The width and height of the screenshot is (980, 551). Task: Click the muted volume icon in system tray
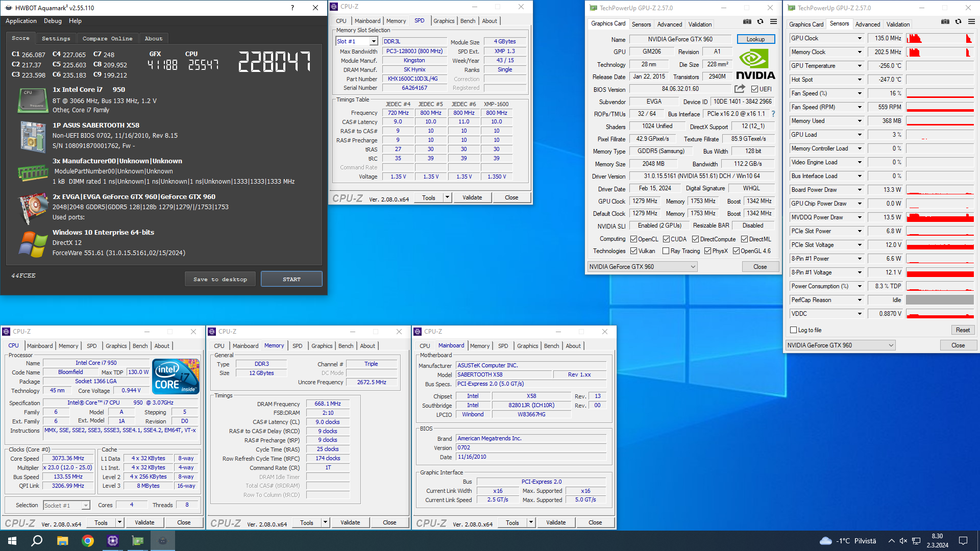coord(903,541)
